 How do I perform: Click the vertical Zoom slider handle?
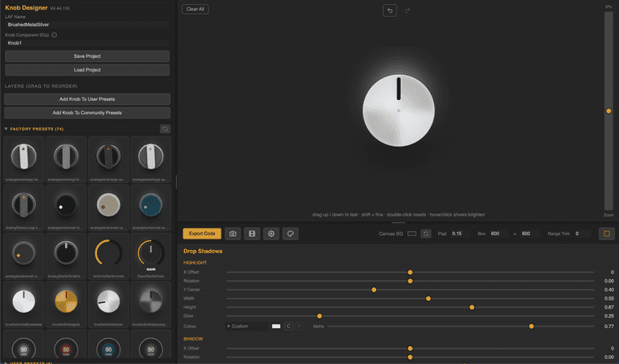608,111
